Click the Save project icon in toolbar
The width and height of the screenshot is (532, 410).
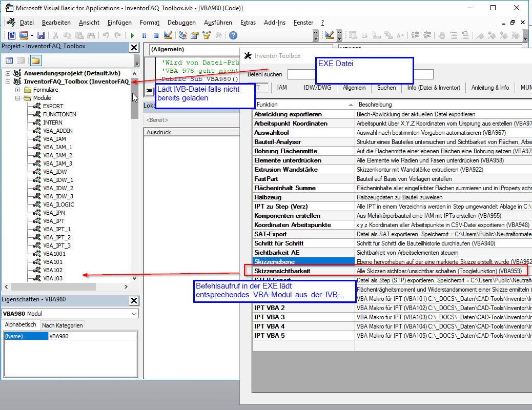pyautogui.click(x=41, y=35)
